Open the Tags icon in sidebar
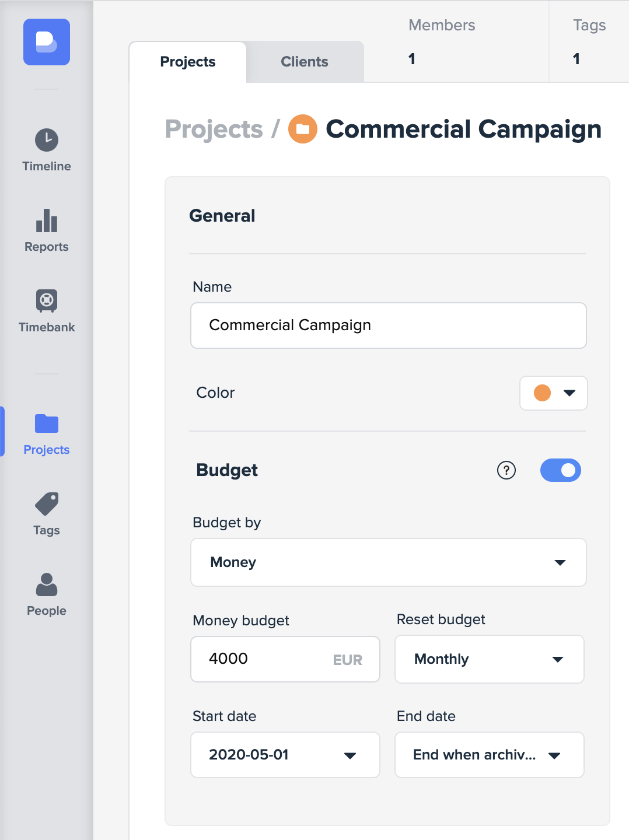 coord(47,505)
